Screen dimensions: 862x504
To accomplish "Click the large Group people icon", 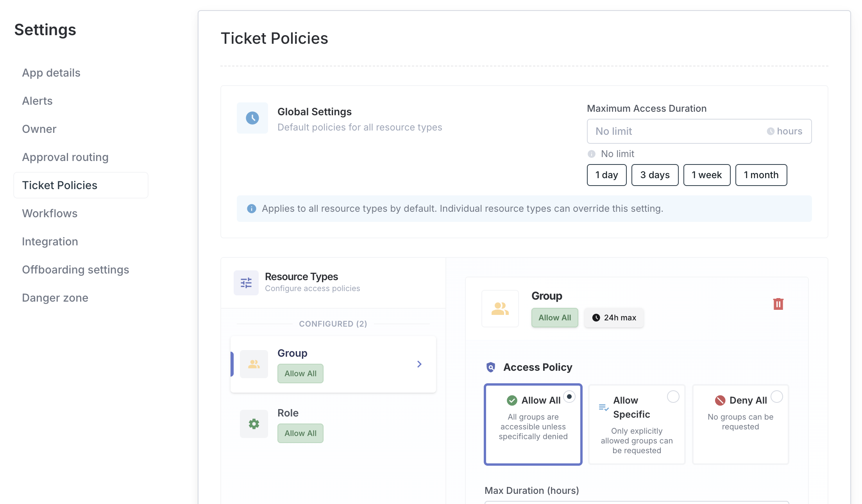I will (x=500, y=309).
